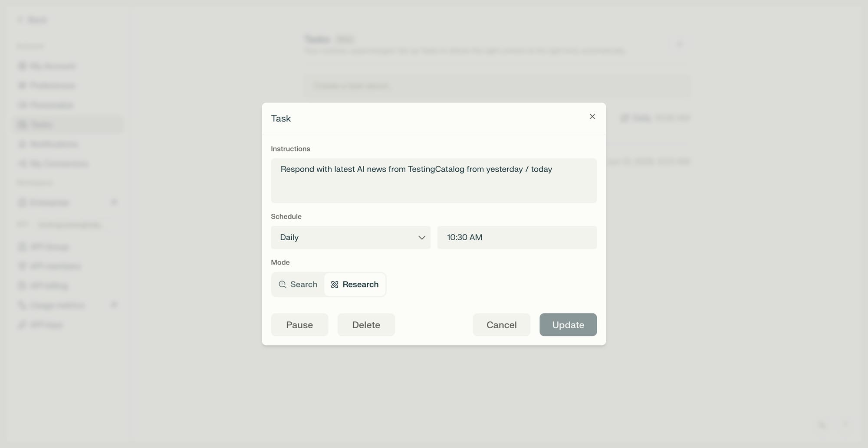This screenshot has height=448, width=868.
Task: Click the Preferences icon in the sidebar
Action: coord(22,85)
